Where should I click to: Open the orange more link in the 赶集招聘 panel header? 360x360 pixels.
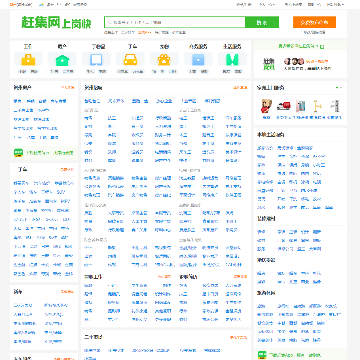point(240,88)
